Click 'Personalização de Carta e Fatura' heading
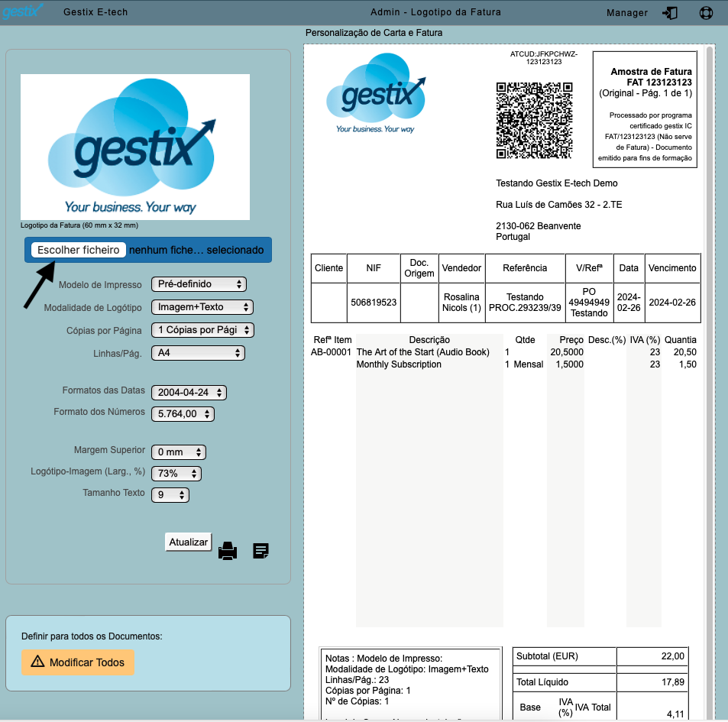 (x=374, y=33)
